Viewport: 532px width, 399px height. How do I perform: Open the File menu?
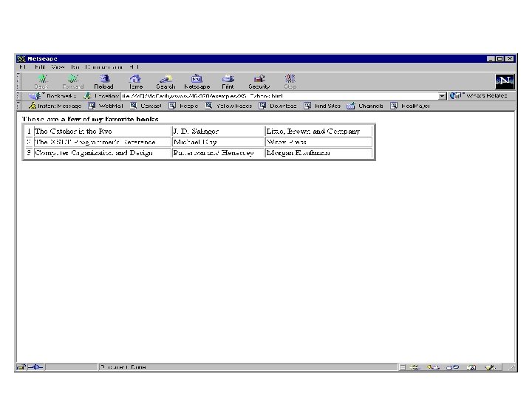click(x=22, y=67)
